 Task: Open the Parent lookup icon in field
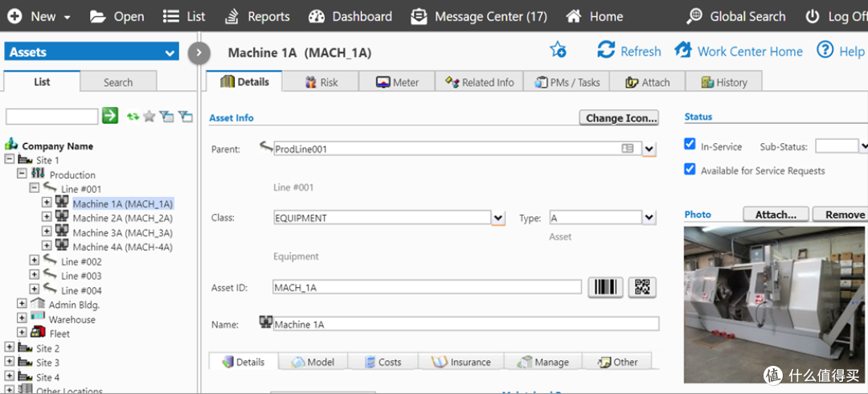(628, 149)
